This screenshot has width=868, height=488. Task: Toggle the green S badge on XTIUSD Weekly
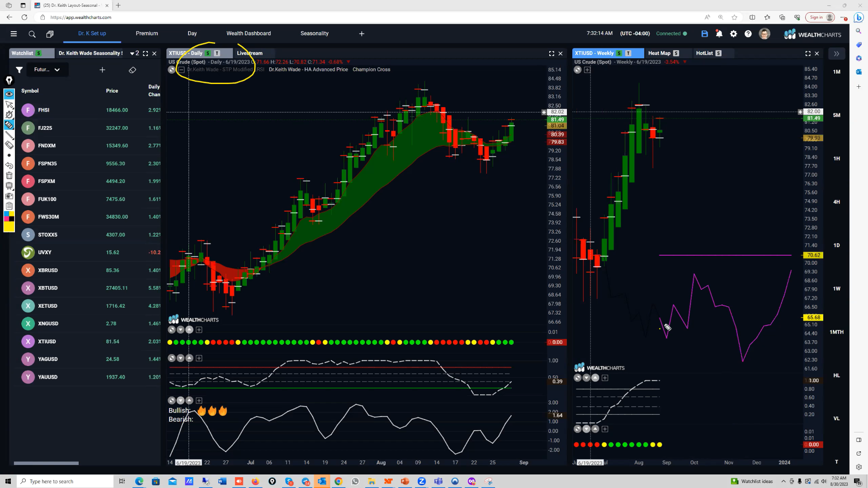(619, 53)
